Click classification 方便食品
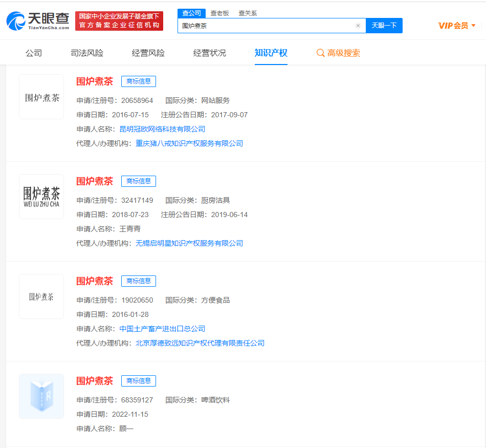Screen dimensions: 486x448 215,301
